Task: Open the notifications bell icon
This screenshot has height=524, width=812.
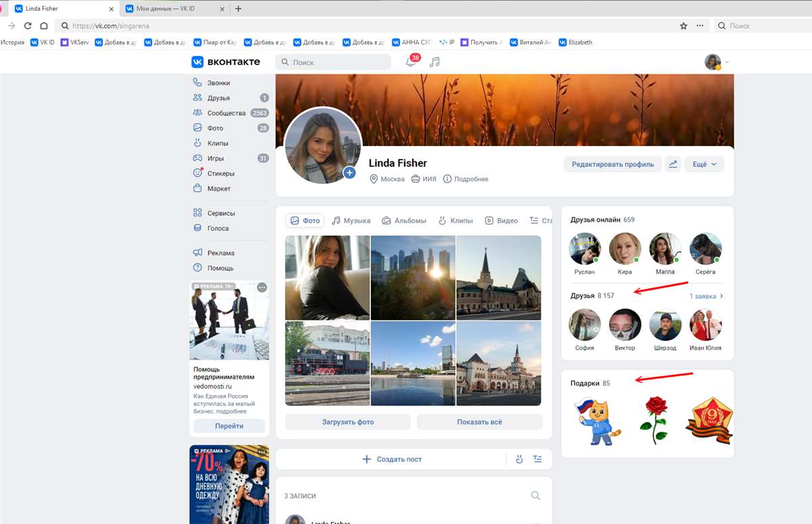Action: tap(410, 62)
